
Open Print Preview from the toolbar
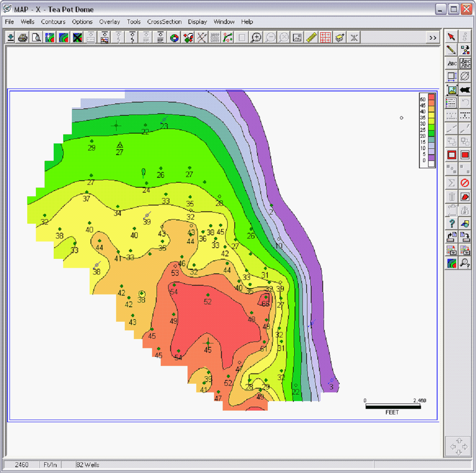pyautogui.click(x=36, y=38)
